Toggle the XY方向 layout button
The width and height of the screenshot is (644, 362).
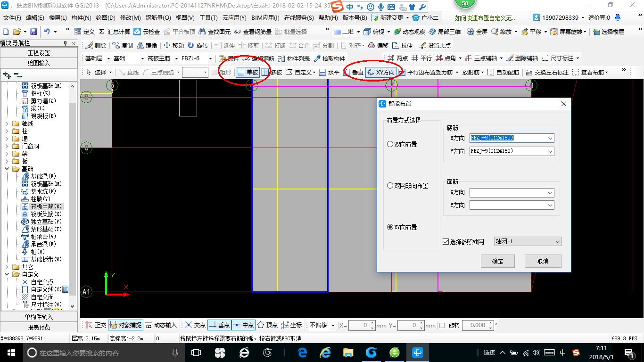point(381,72)
